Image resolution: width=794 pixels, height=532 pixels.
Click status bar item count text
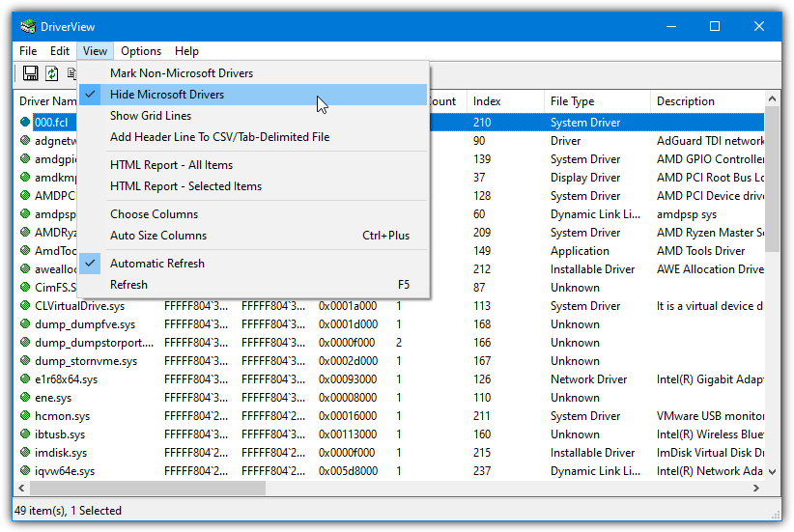tap(68, 510)
